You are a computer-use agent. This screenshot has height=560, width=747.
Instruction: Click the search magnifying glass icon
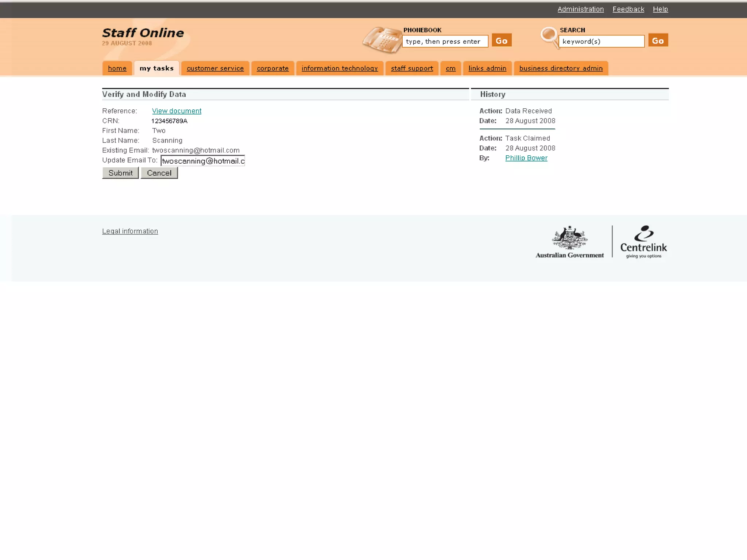(x=549, y=37)
